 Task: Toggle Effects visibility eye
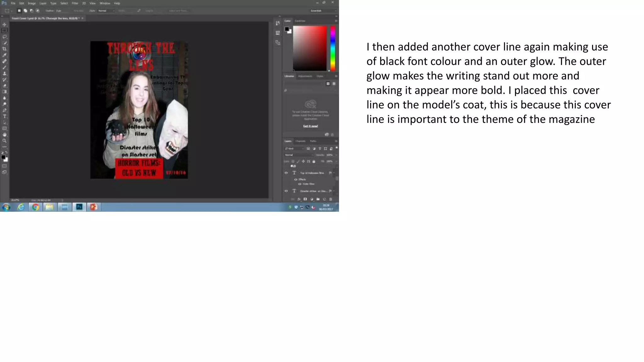tap(296, 179)
